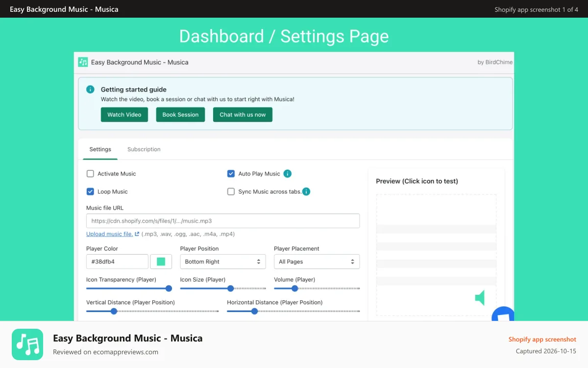Screen dimensions: 588x368
Task: Click the Player Color hex code field
Action: click(x=117, y=262)
